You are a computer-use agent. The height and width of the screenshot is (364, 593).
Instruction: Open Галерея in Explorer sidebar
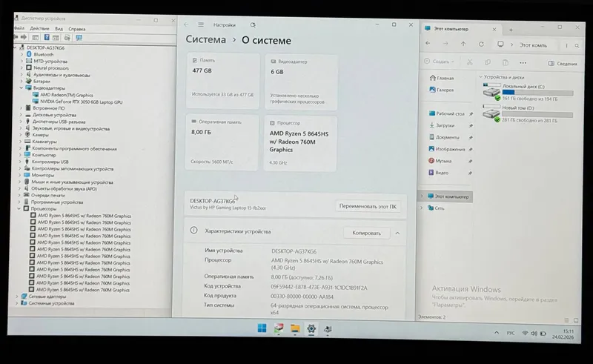pyautogui.click(x=441, y=90)
